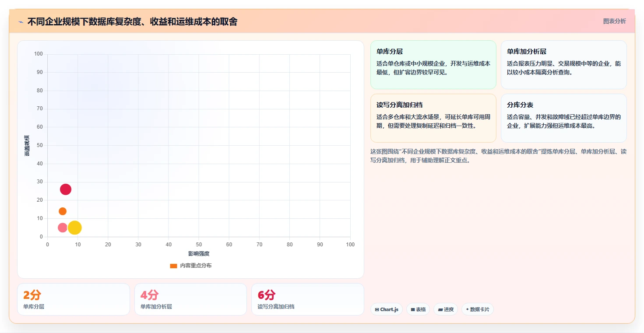
Task: Open the 单库加分析层 description card
Action: (564, 65)
